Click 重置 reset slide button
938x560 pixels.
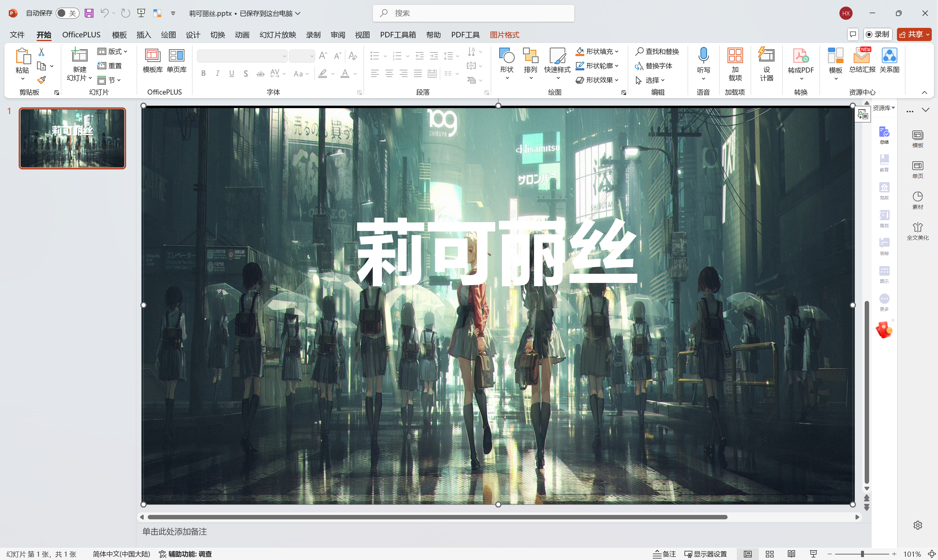point(110,66)
